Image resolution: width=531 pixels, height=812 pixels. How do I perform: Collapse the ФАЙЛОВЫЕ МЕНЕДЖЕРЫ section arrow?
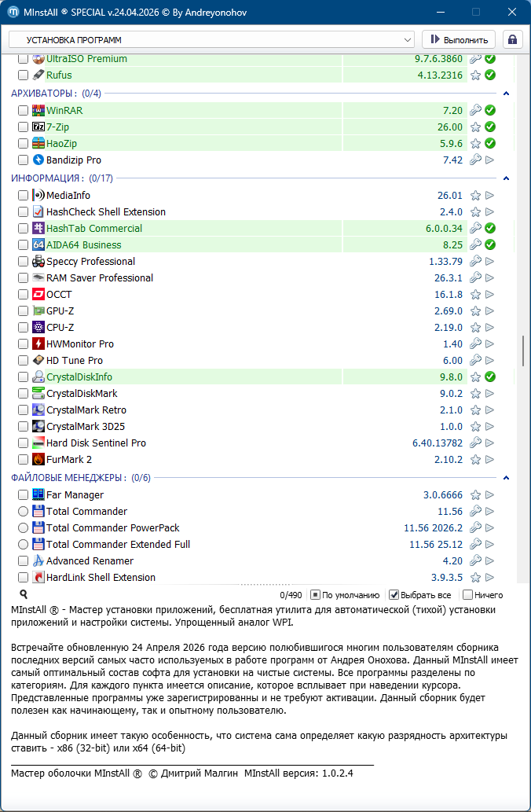(507, 478)
